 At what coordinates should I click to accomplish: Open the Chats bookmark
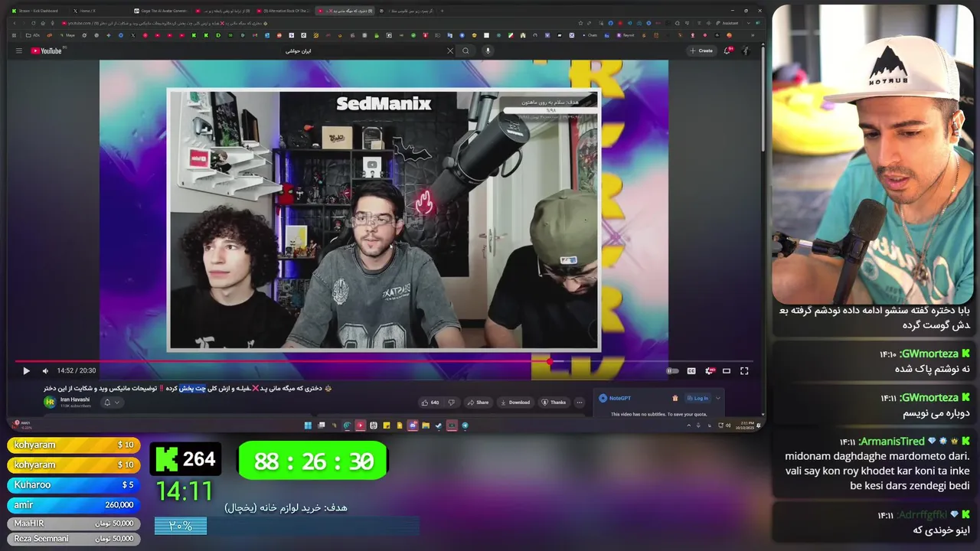[590, 35]
